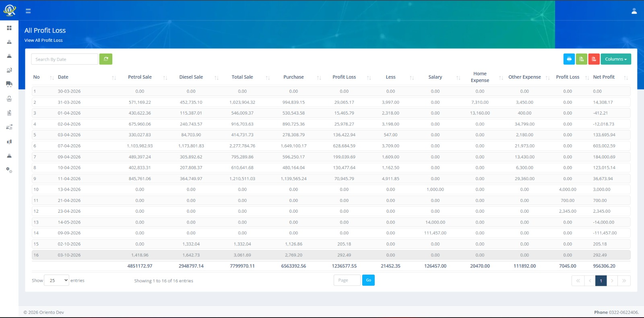Sort by the Salary column header

pyautogui.click(x=435, y=77)
